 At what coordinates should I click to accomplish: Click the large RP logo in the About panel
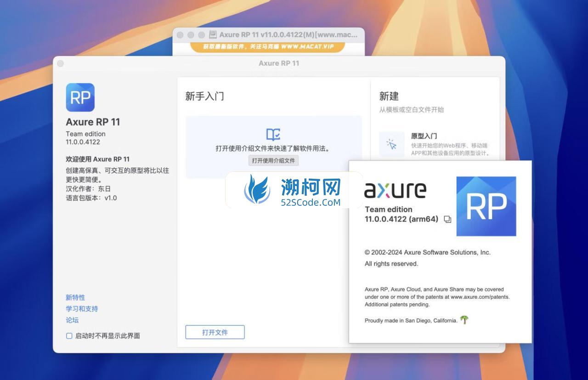486,206
